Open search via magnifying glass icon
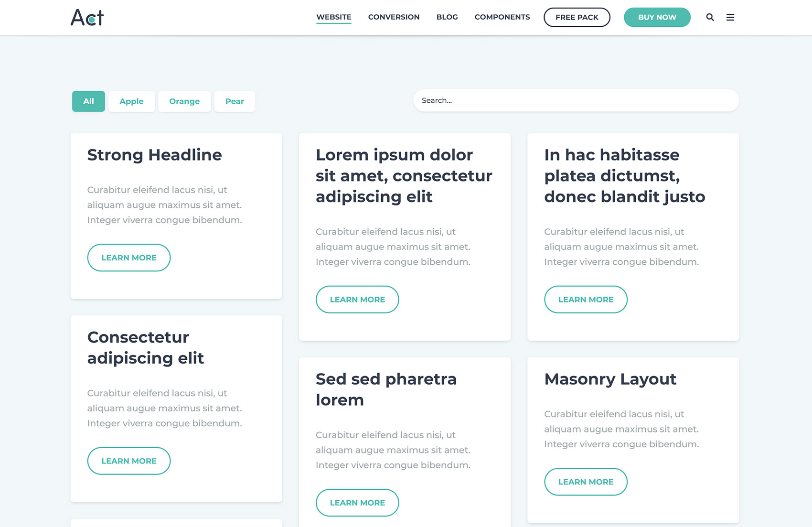 coord(710,17)
